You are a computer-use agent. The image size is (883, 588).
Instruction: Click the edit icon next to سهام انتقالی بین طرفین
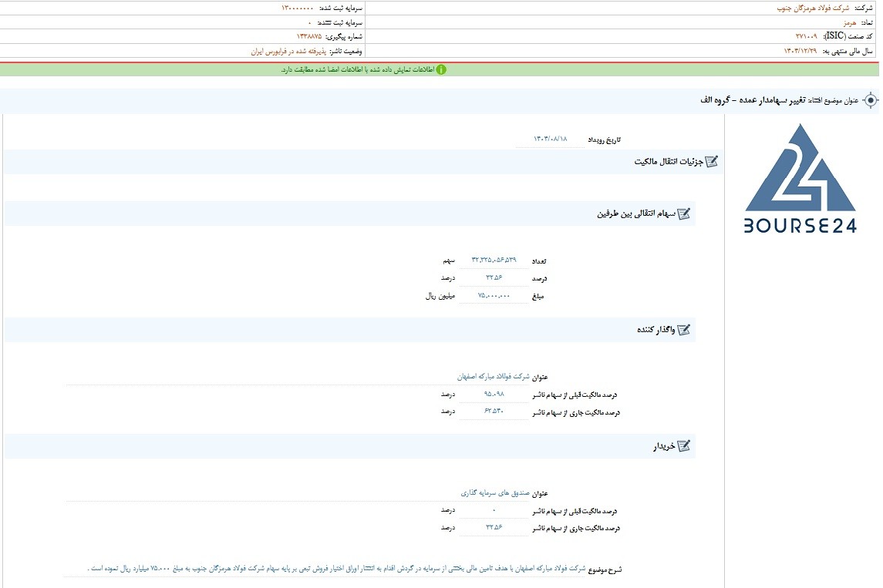point(683,213)
